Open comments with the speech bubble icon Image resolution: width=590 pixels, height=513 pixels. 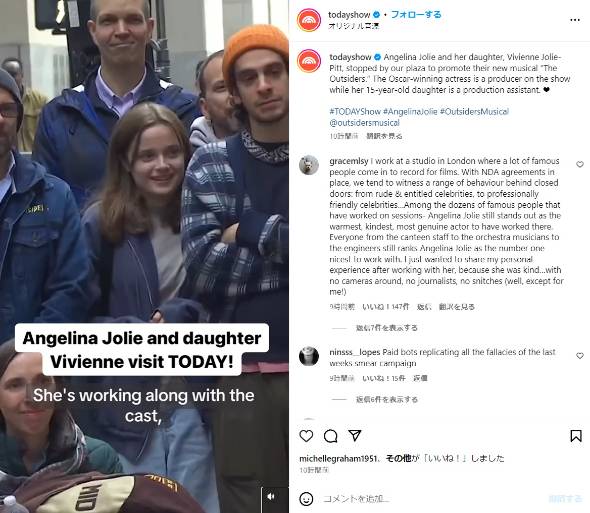(x=330, y=436)
